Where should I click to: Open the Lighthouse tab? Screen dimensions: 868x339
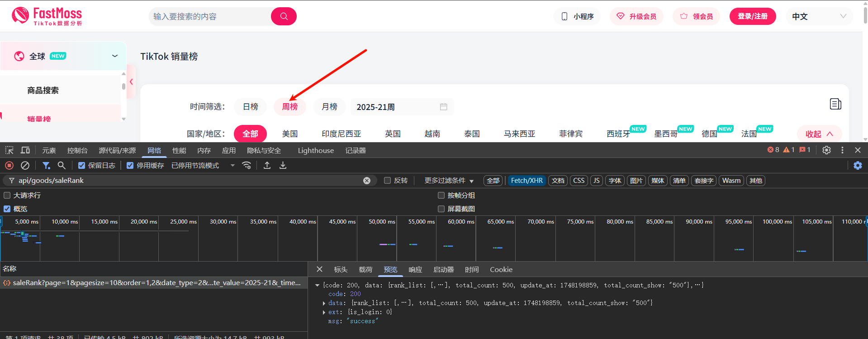click(x=316, y=151)
